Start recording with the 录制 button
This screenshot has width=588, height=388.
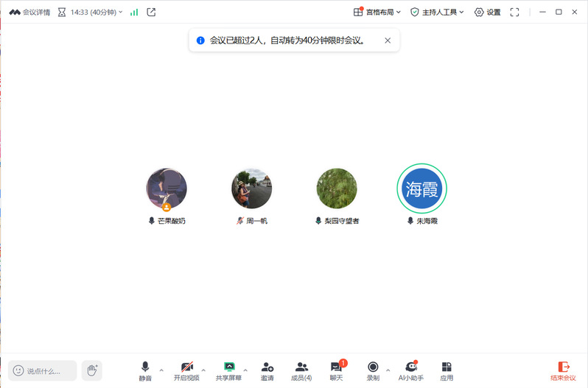pos(373,370)
